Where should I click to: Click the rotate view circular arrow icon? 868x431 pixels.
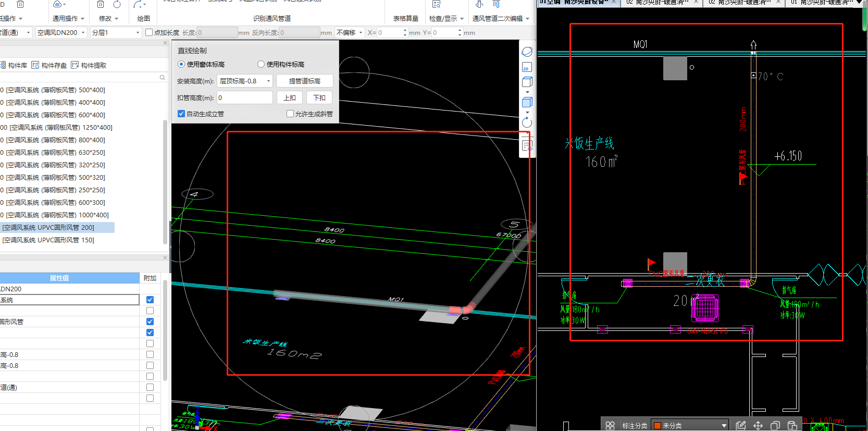coord(527,122)
